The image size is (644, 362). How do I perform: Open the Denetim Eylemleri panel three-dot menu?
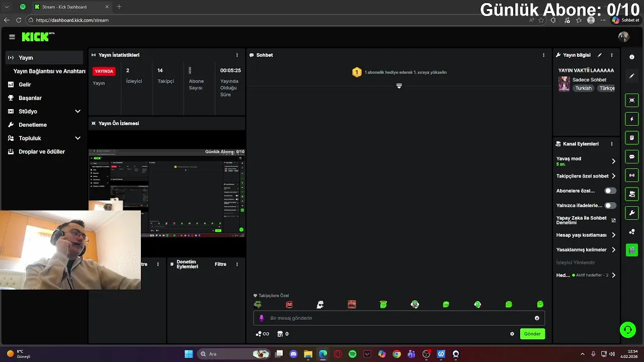tap(237, 264)
